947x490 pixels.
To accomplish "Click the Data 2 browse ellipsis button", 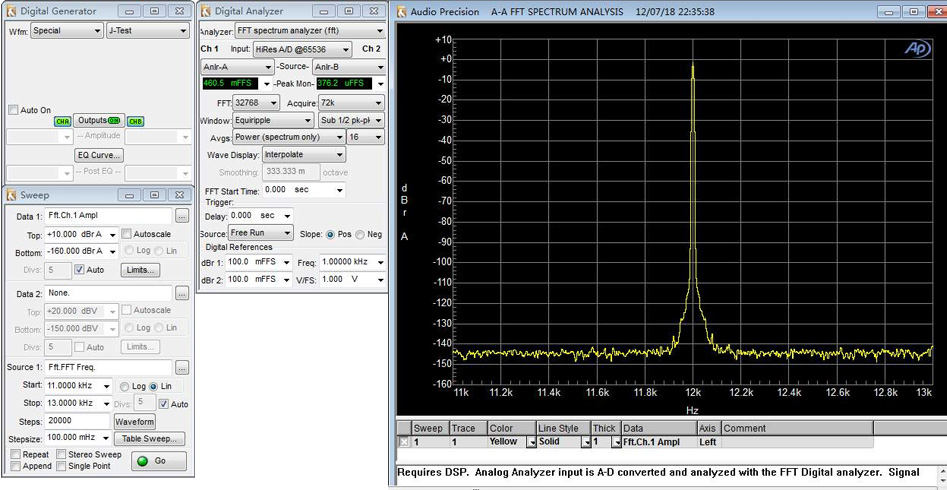I will click(x=182, y=293).
